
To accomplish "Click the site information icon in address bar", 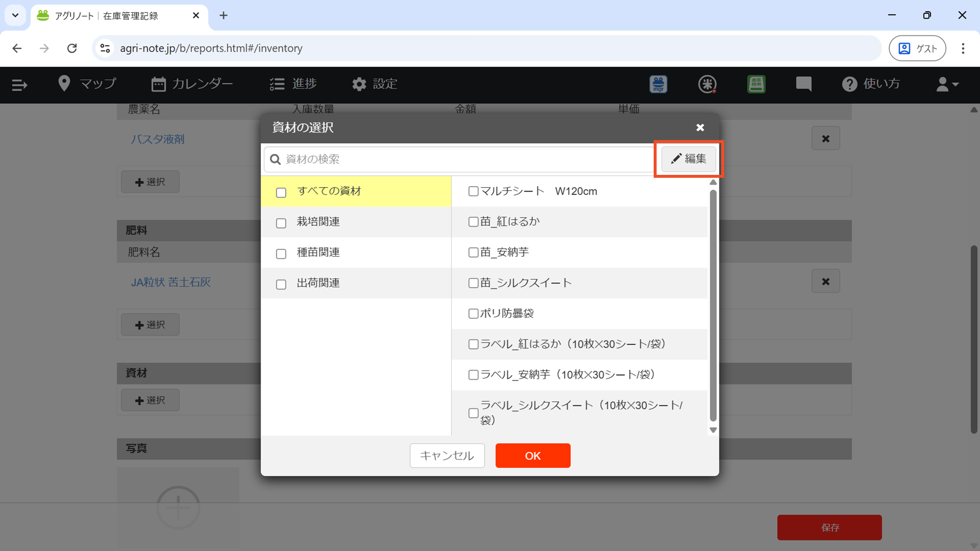I will coord(105,48).
